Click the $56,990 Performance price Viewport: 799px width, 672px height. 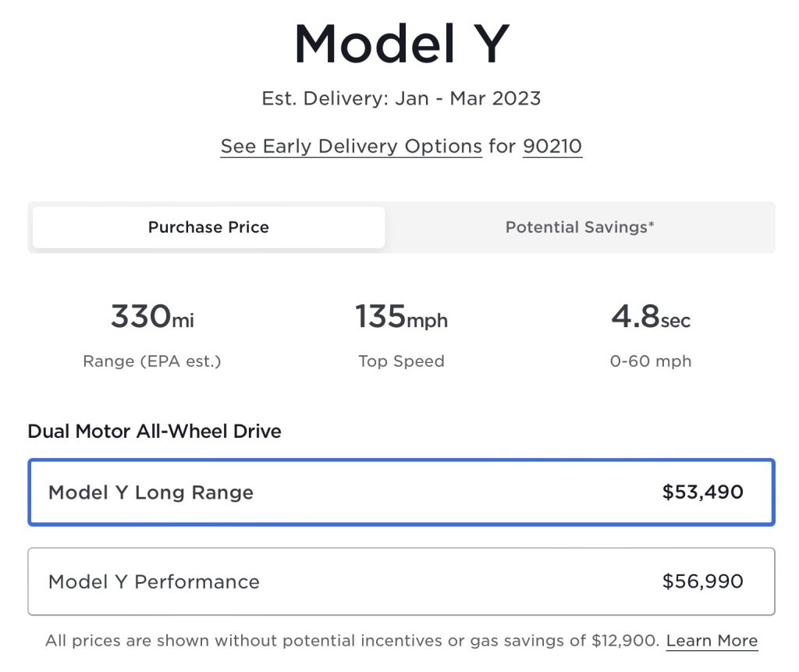702,581
